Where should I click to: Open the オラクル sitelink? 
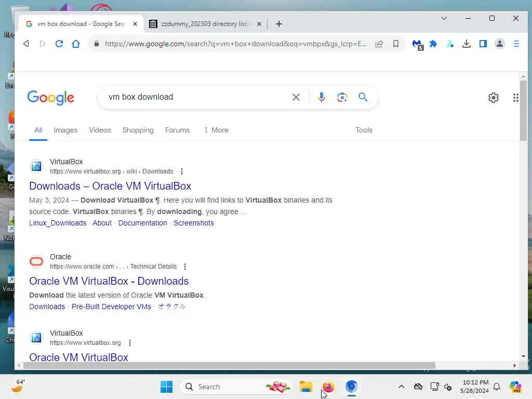tap(171, 307)
